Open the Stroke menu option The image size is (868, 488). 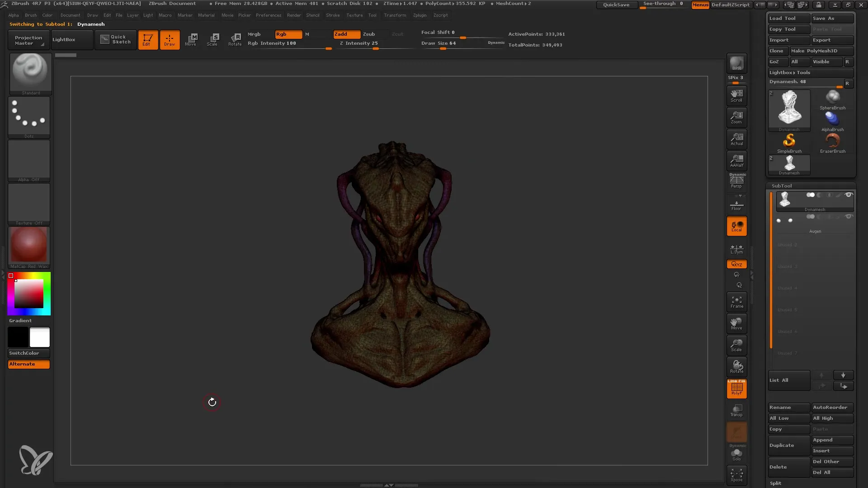pyautogui.click(x=333, y=15)
